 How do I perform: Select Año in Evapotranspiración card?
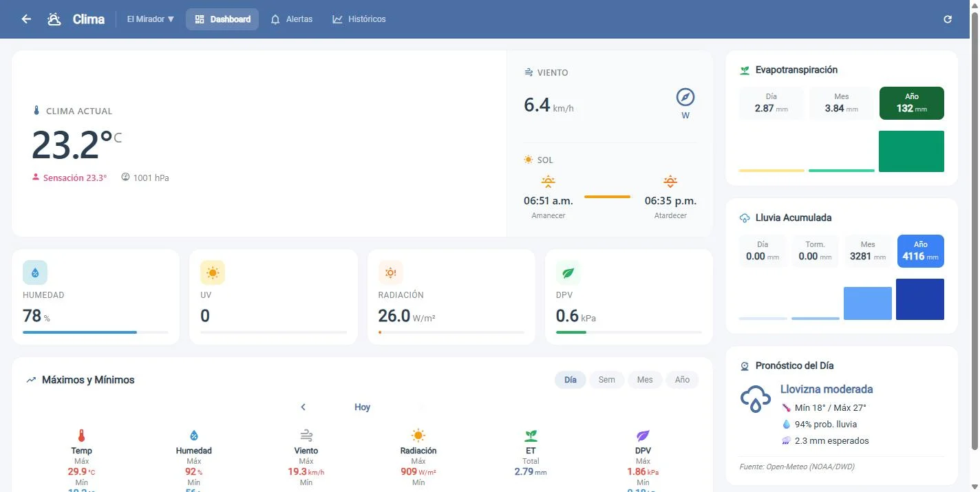click(x=912, y=103)
